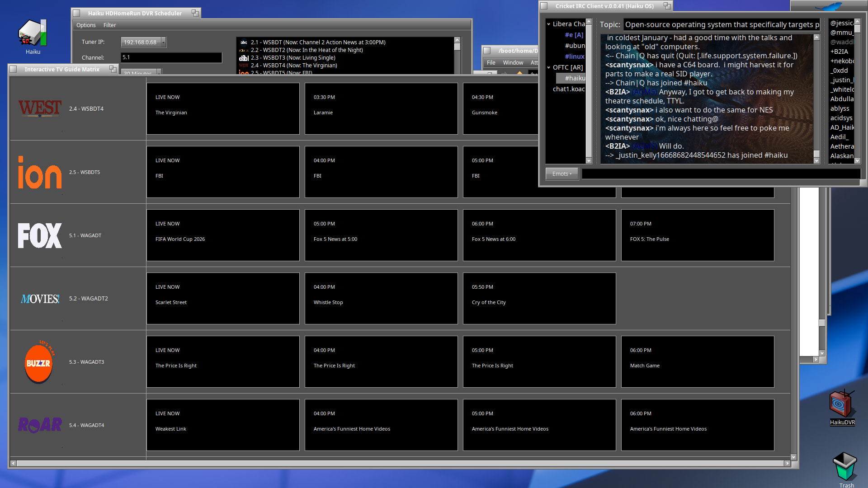Click the WEST channel logo in the guide

tap(40, 108)
